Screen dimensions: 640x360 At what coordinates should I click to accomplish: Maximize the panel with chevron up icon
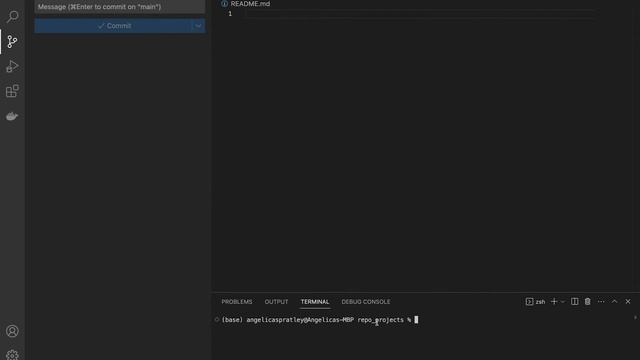tap(614, 301)
